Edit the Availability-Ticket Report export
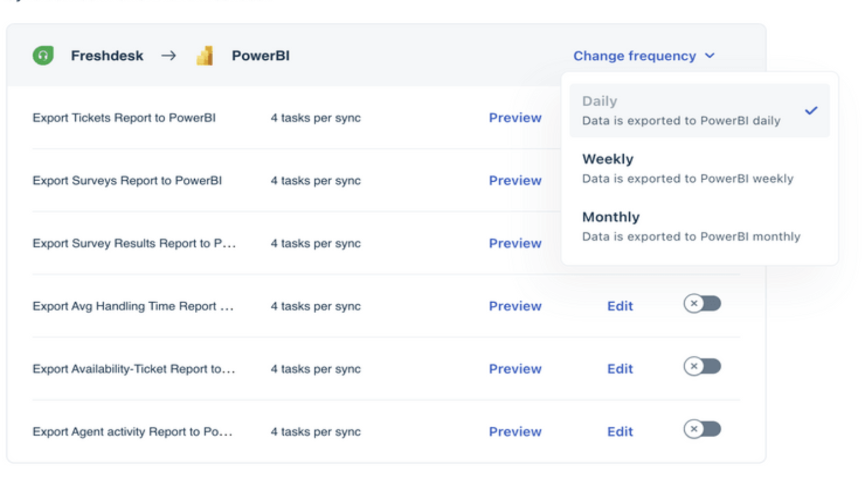Viewport: 868px width, 484px height. click(x=620, y=369)
